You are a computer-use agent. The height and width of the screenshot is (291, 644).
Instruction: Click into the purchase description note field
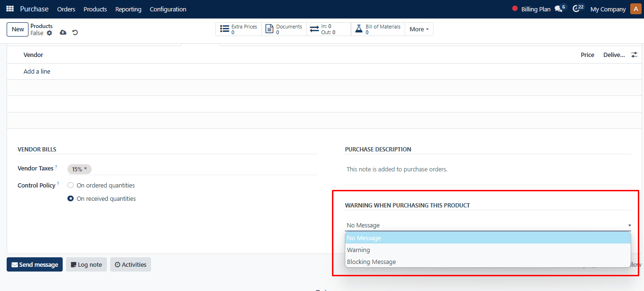488,169
